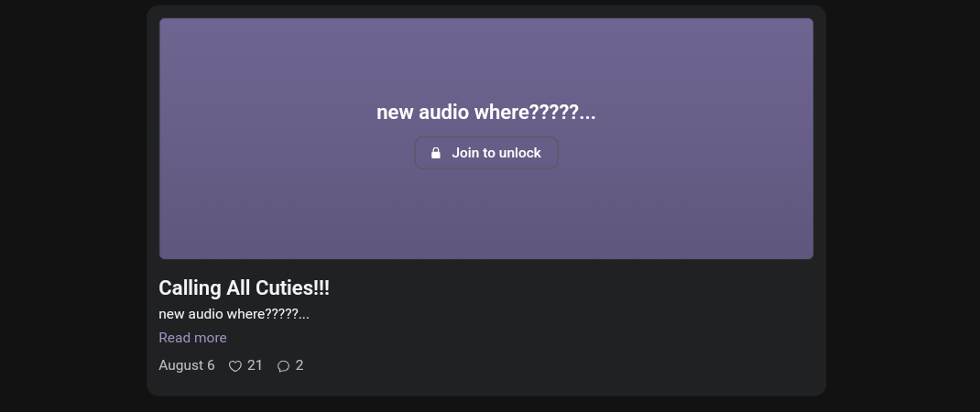Click the excerpt text under the post title
The width and height of the screenshot is (980, 412).
[x=234, y=314]
